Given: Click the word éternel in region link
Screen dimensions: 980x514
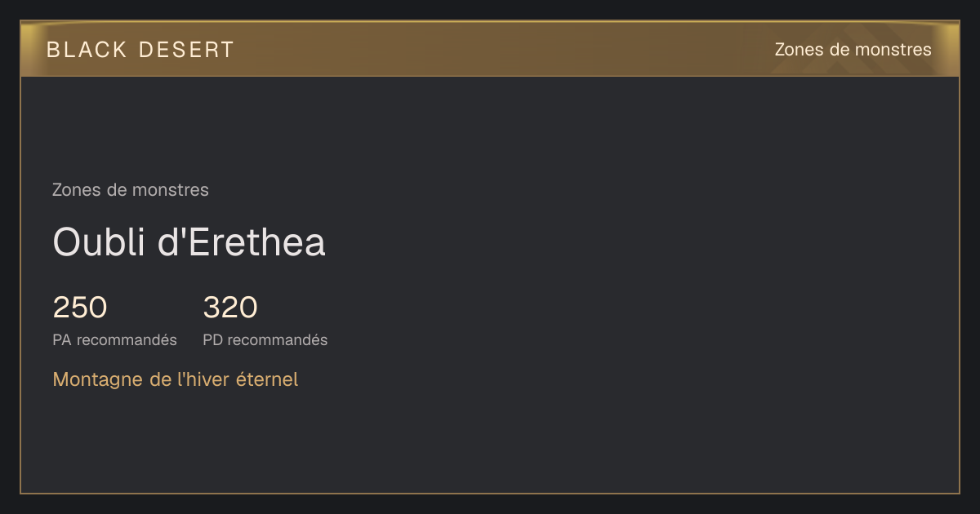Looking at the screenshot, I should [267, 379].
